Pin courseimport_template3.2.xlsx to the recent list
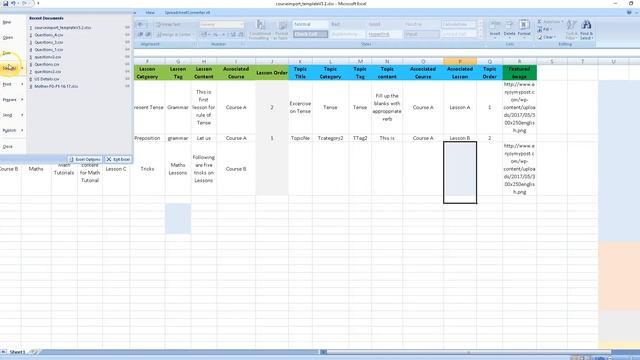The image size is (640, 360). (127, 28)
